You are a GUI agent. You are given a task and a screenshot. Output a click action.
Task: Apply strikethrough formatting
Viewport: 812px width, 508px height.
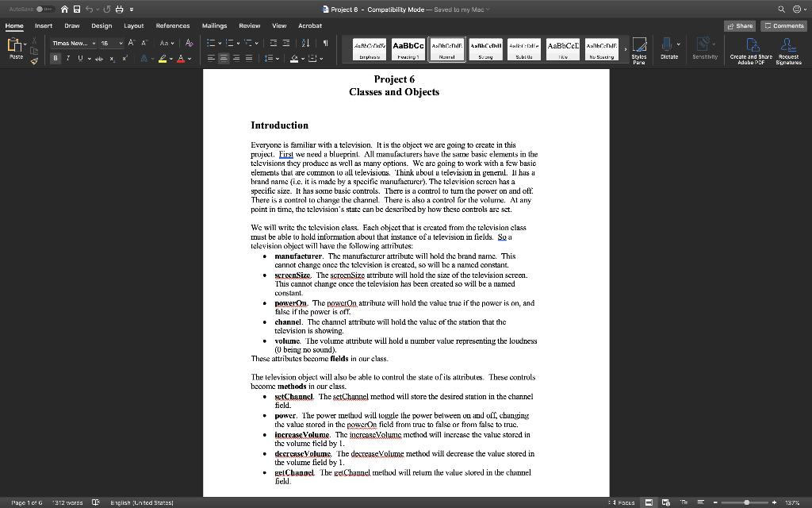98,58
